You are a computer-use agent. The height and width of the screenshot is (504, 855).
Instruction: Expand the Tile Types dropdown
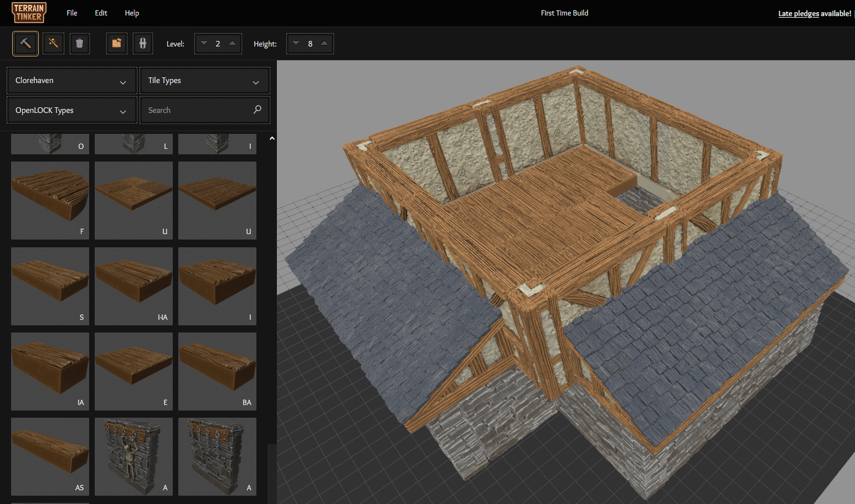pos(204,81)
